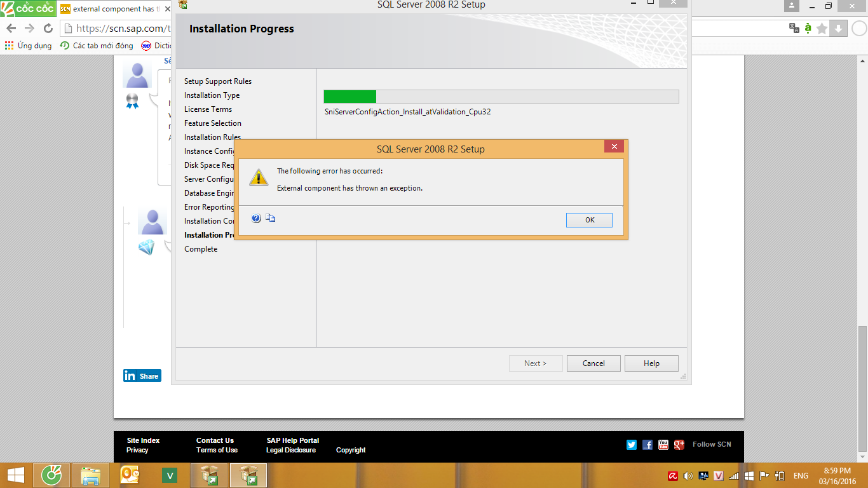Open the Windows Start button
This screenshot has height=488, width=868.
pos(16,475)
